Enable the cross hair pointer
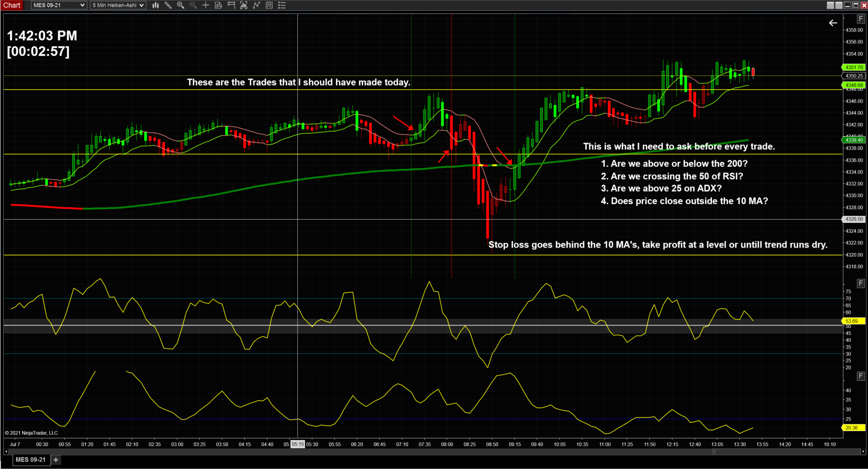The image size is (868, 469). point(206,5)
